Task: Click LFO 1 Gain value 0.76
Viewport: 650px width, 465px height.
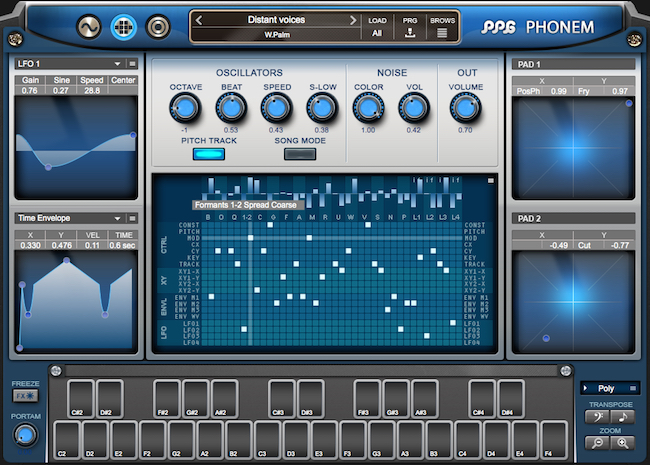Action: 30,90
